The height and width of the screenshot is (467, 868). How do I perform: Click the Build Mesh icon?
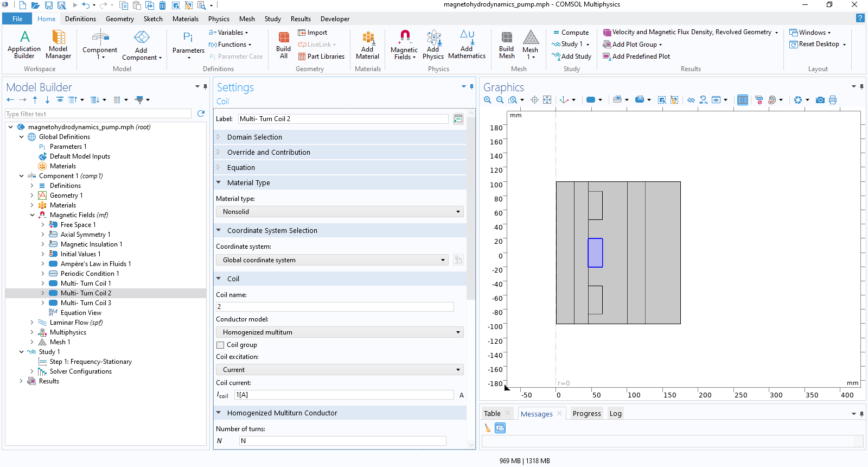point(506,44)
